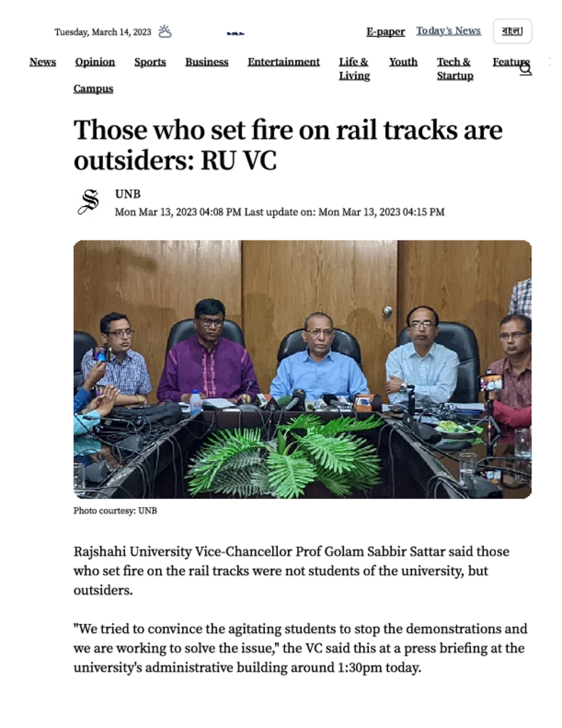Open the Campus section link
The width and height of the screenshot is (562, 728).
[x=93, y=89]
